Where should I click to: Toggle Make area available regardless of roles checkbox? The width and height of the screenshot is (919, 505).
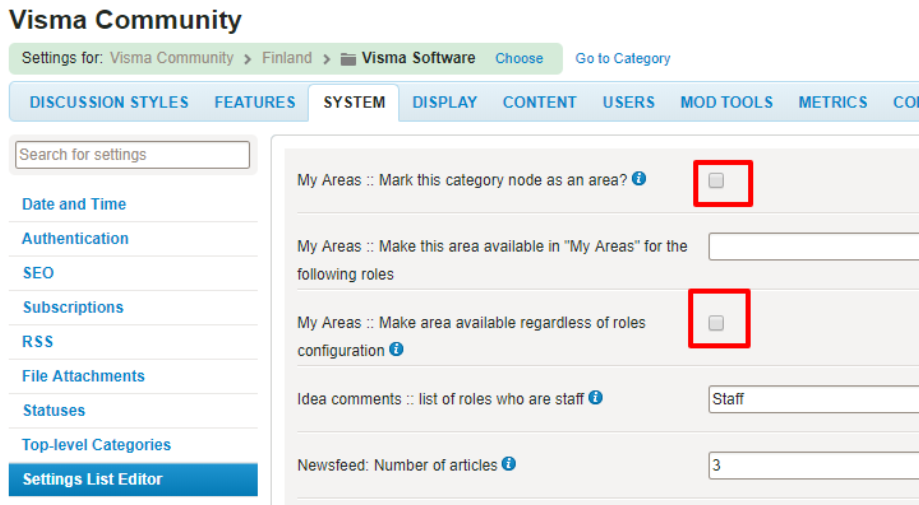716,323
